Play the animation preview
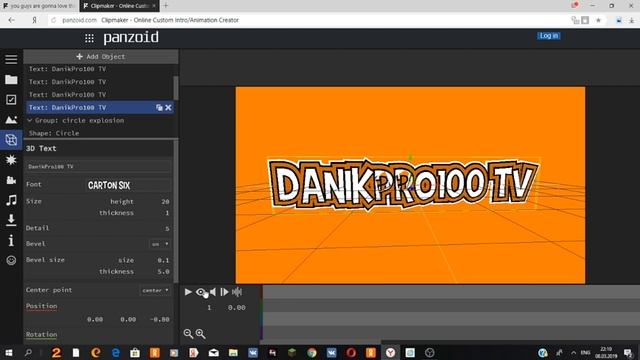 (x=188, y=292)
